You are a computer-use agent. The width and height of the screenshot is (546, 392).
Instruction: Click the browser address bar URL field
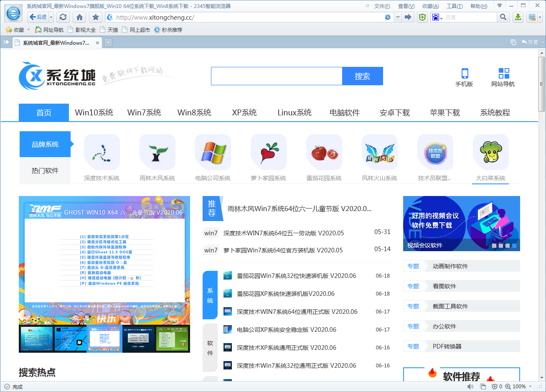click(x=249, y=17)
